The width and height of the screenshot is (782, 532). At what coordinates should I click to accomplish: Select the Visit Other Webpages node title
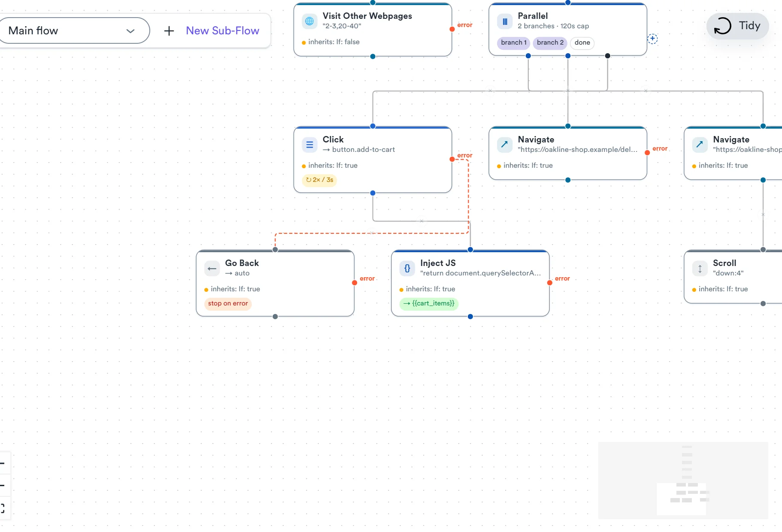tap(367, 16)
